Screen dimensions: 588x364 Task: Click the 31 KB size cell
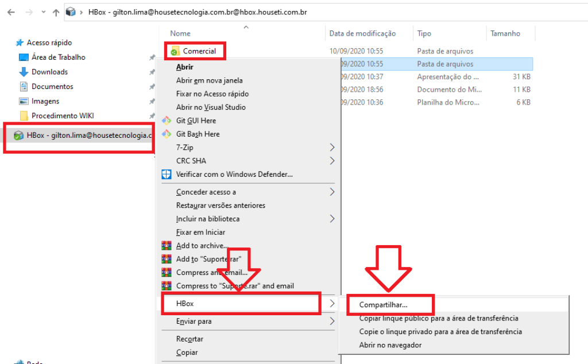521,77
